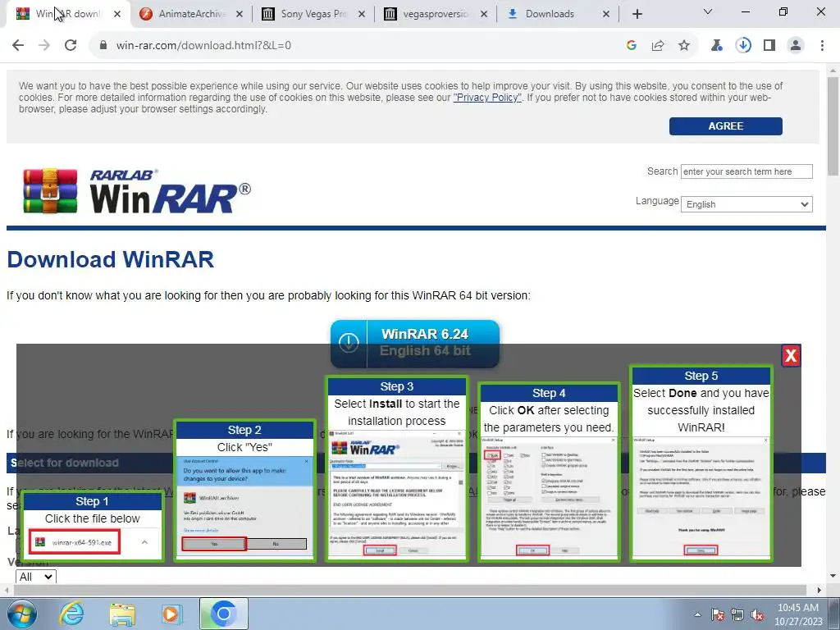
Task: Select the Chrome taskbar button
Action: [x=224, y=614]
